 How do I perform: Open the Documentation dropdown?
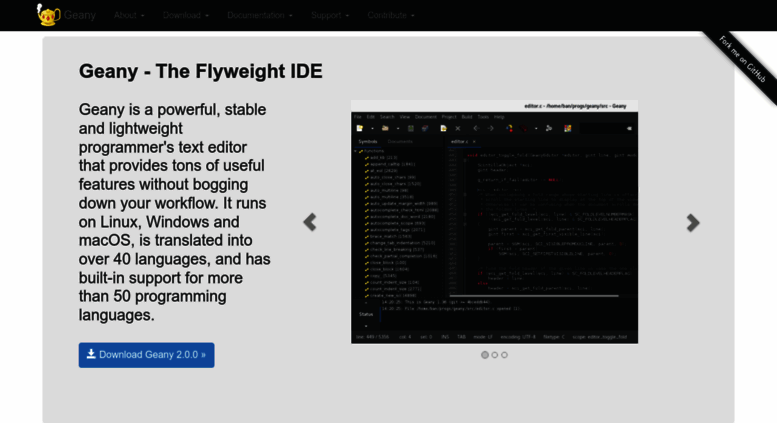point(260,15)
